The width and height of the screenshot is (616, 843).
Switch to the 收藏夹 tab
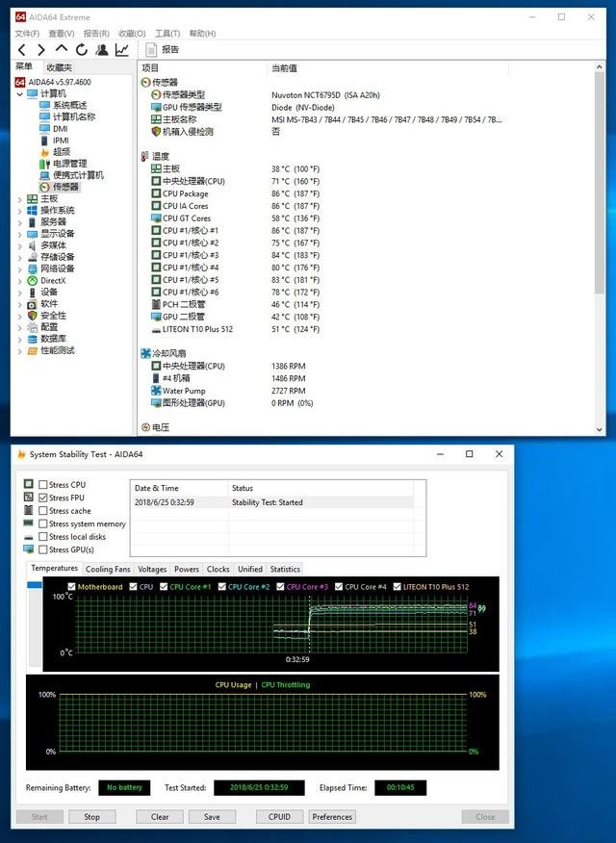59,67
